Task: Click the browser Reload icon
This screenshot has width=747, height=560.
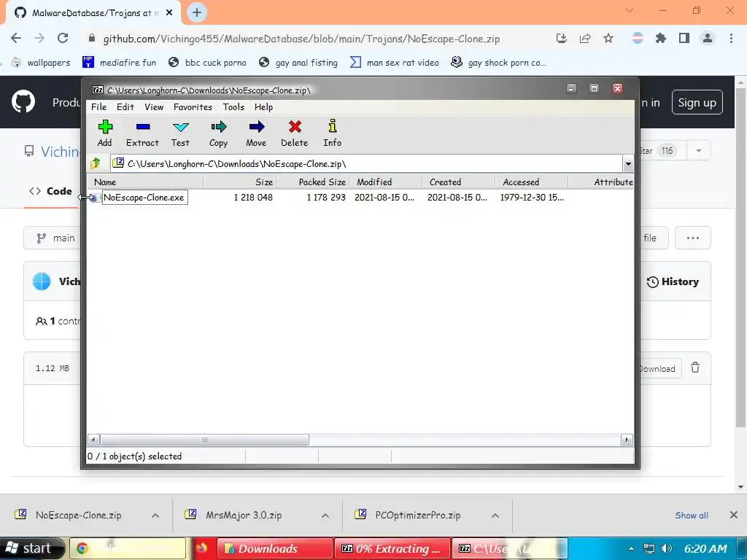Action: pyautogui.click(x=63, y=38)
